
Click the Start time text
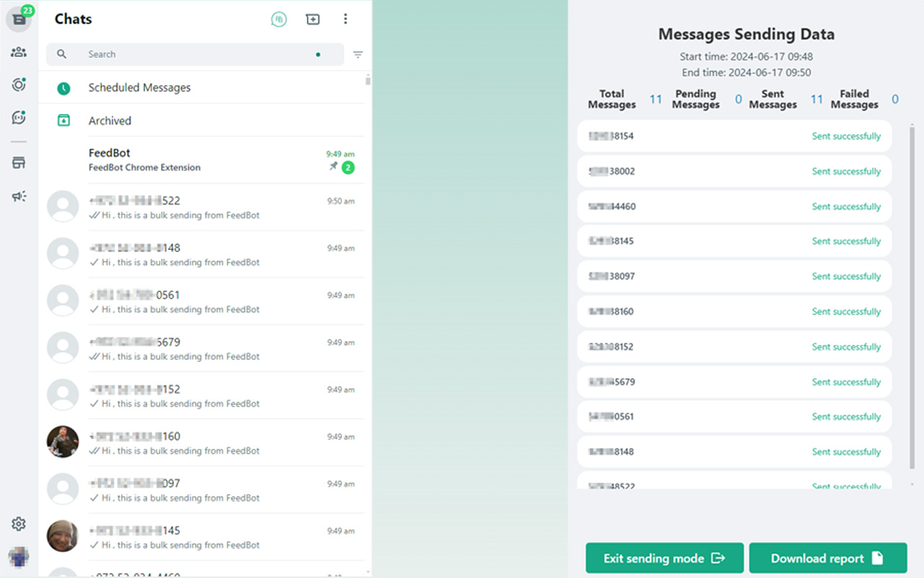pyautogui.click(x=746, y=56)
